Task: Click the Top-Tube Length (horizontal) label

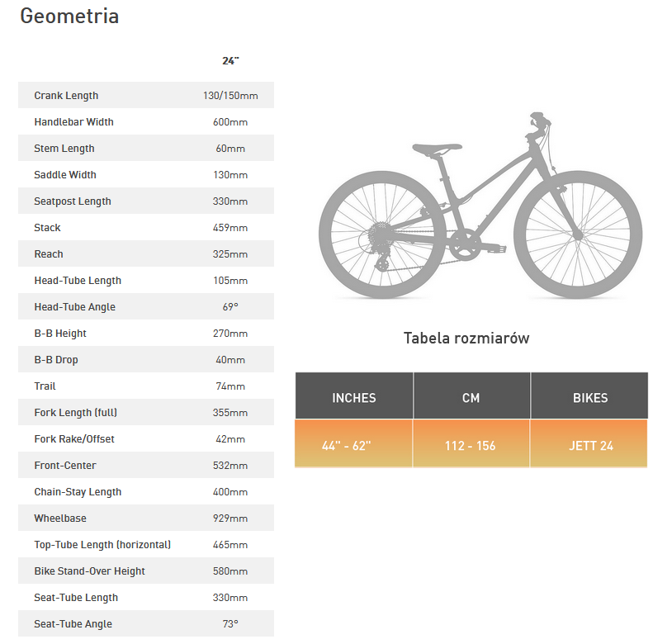Action: (x=102, y=545)
